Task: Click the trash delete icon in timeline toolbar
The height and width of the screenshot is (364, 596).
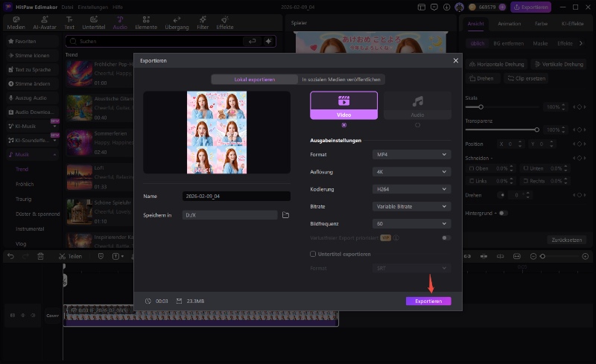Action: click(x=40, y=257)
